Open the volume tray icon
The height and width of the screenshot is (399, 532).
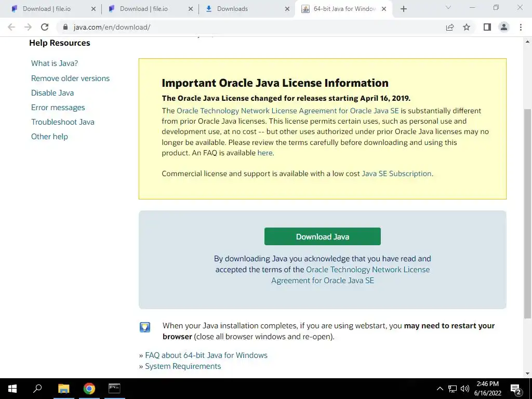pos(465,389)
